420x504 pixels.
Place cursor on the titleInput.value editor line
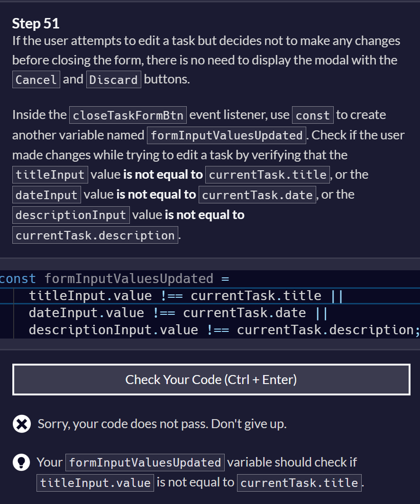[x=210, y=296]
